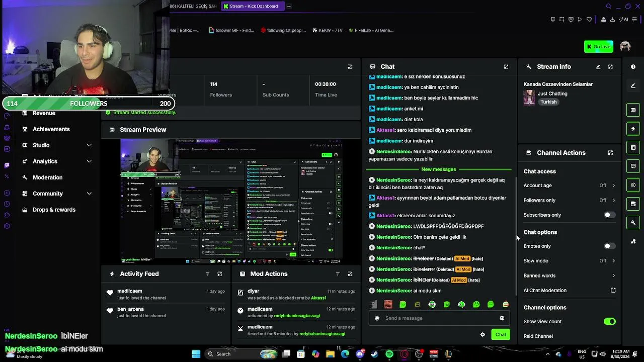644x362 pixels.
Task: Click the Just Chatting category thumbnail
Action: click(x=529, y=98)
